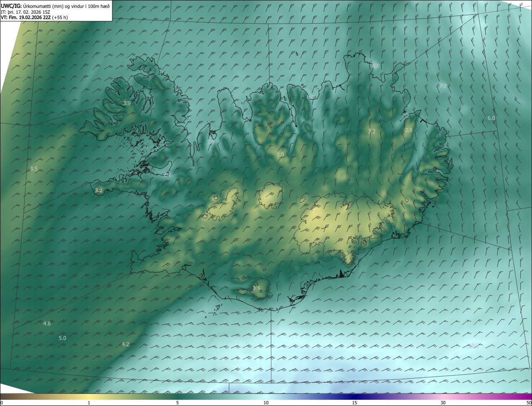The image size is (532, 406).
Task: Click the "VT: Fim. 19.02.2026 22Z (+55 h)" line
Action: [34, 17]
